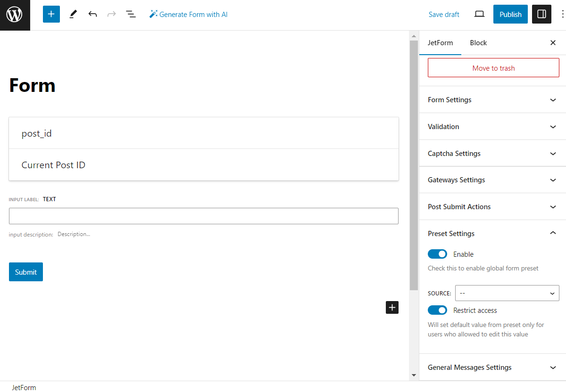Expand the Post Submit Actions section
Viewport: 566px width, 392px height.
tap(492, 207)
